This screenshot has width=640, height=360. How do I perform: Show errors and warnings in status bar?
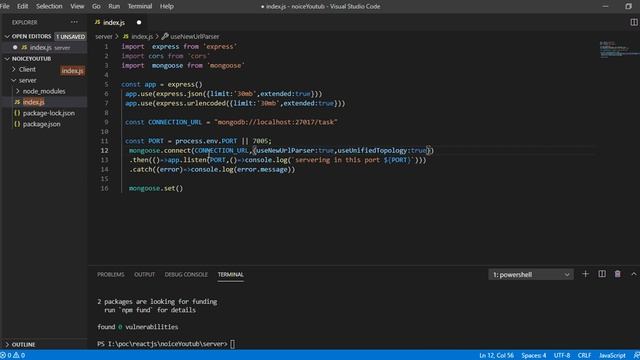(x=13, y=355)
